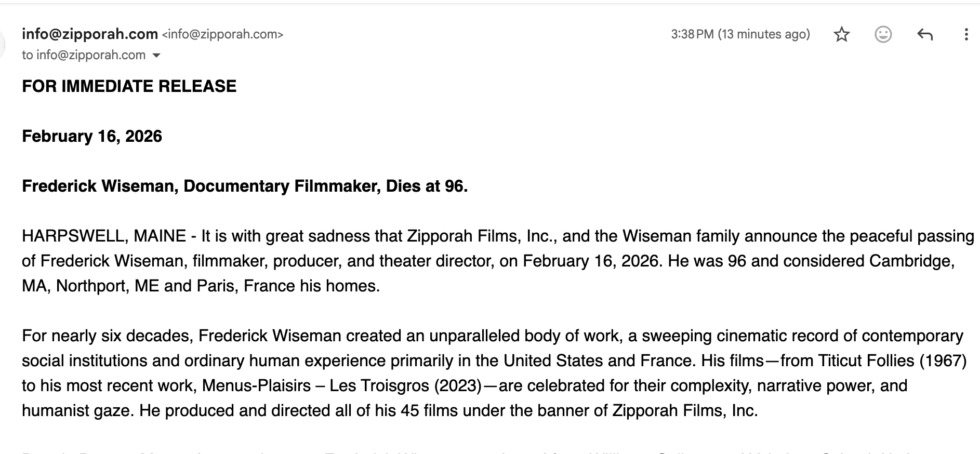Click the 'Dies at 96' headline
This screenshot has width=980, height=454.
tap(426, 186)
